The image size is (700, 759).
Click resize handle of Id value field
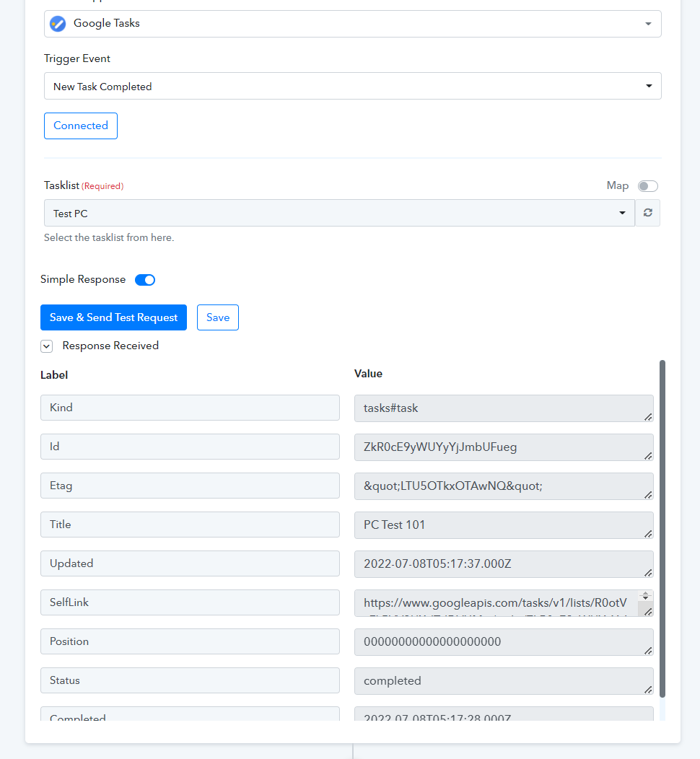click(648, 456)
